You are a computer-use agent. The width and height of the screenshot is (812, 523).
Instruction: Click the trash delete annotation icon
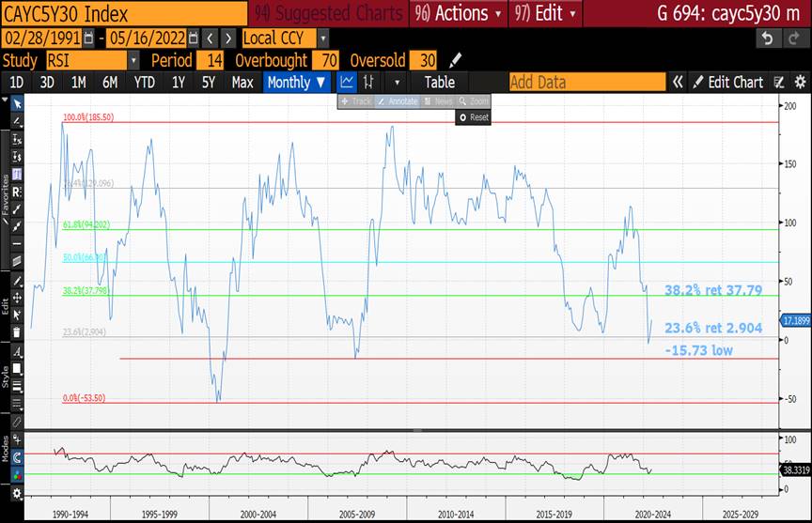click(17, 332)
